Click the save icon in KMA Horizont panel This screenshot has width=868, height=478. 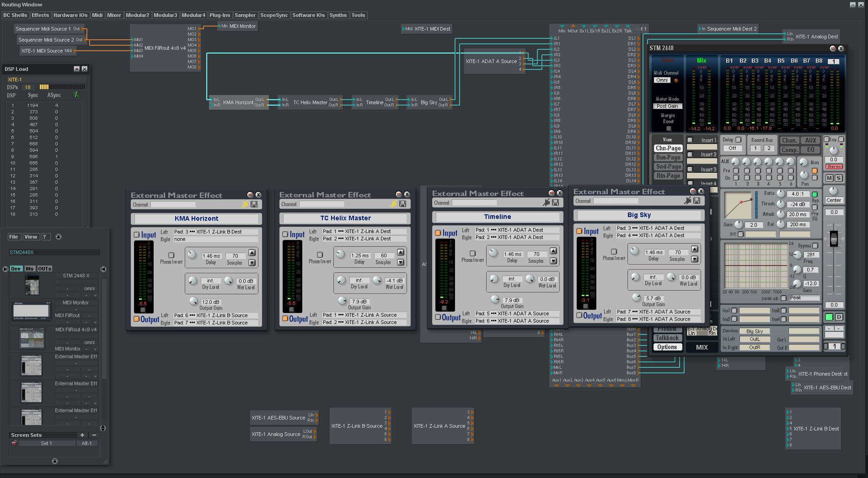click(254, 204)
